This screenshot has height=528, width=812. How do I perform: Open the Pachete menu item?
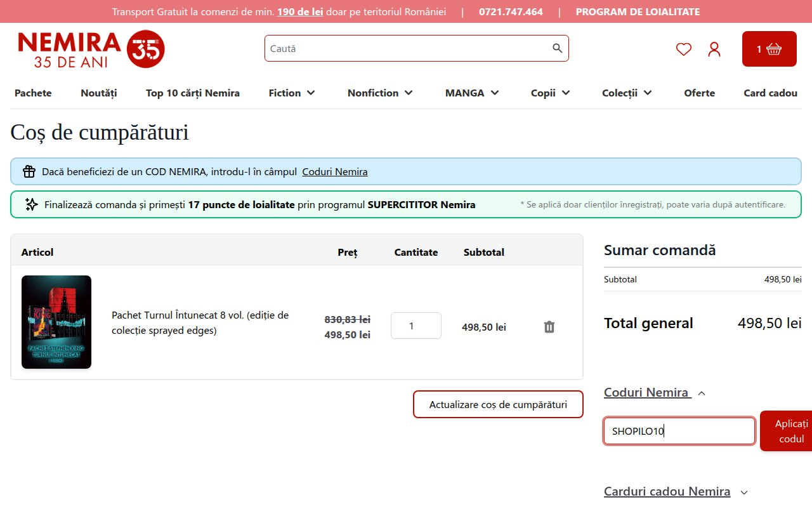(33, 93)
